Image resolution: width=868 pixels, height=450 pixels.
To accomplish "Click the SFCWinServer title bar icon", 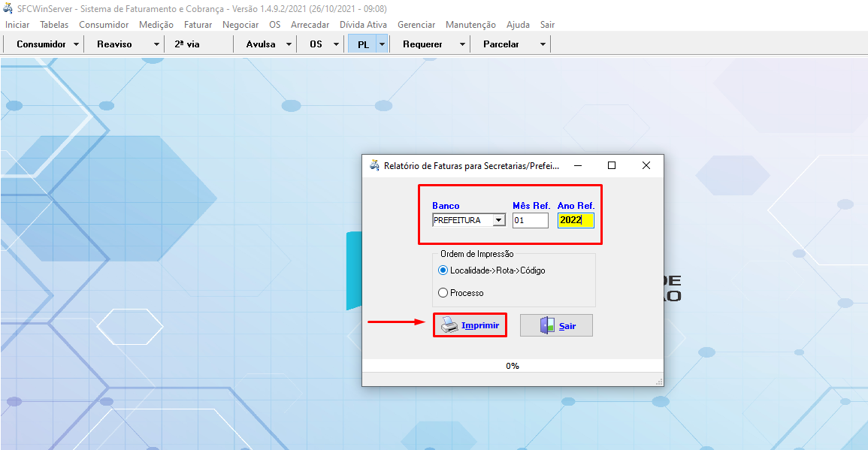I will [8, 8].
